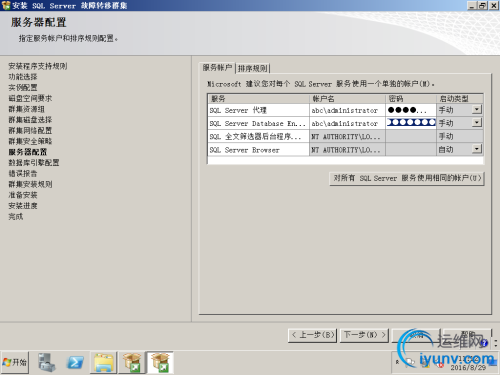Click 实例配置 step in sidebar
The width and height of the screenshot is (500, 375).
pyautogui.click(x=23, y=87)
